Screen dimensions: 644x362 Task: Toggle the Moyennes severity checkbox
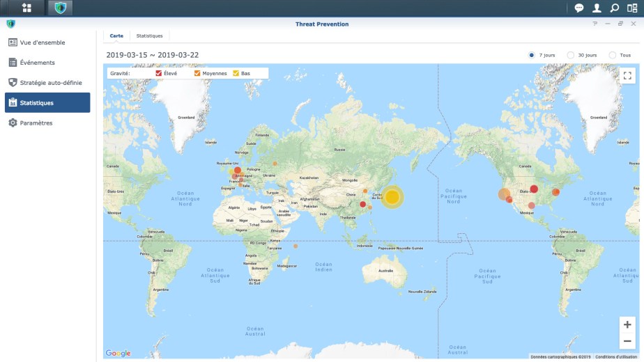(x=197, y=73)
